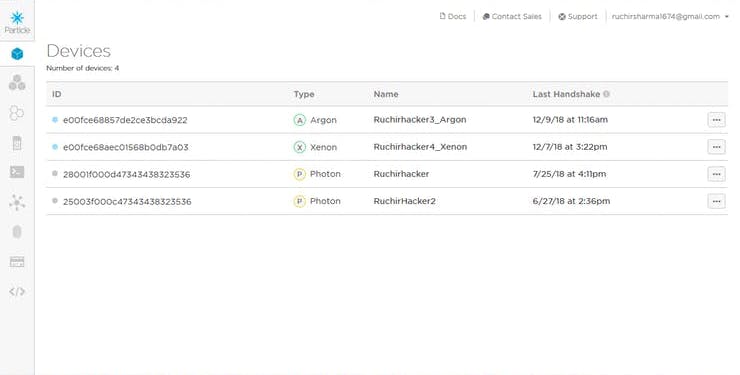Open the Products three-circles sidebar icon
This screenshot has height=375, width=740.
click(x=17, y=83)
